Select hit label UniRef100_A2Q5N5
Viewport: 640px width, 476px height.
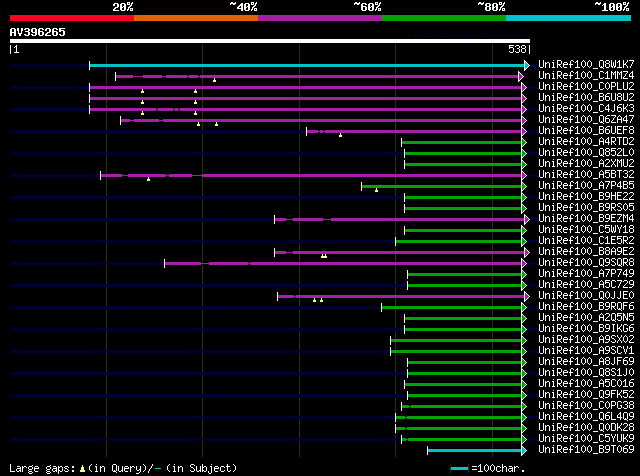click(586, 318)
